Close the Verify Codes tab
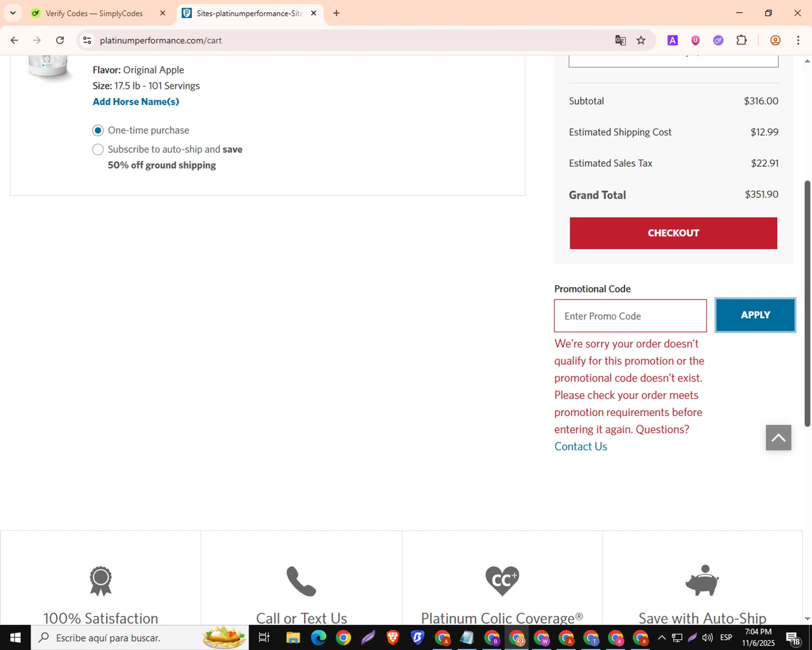Viewport: 812px width, 650px height. (162, 13)
